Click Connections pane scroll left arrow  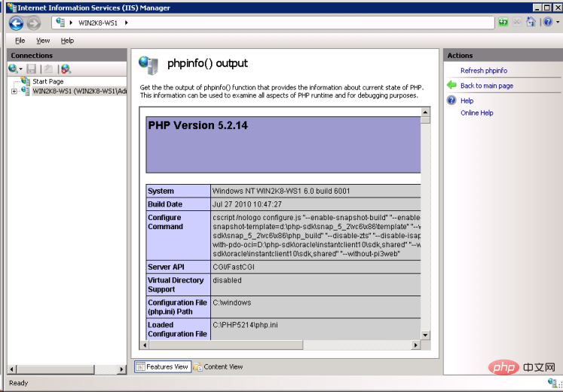pyautogui.click(x=12, y=369)
